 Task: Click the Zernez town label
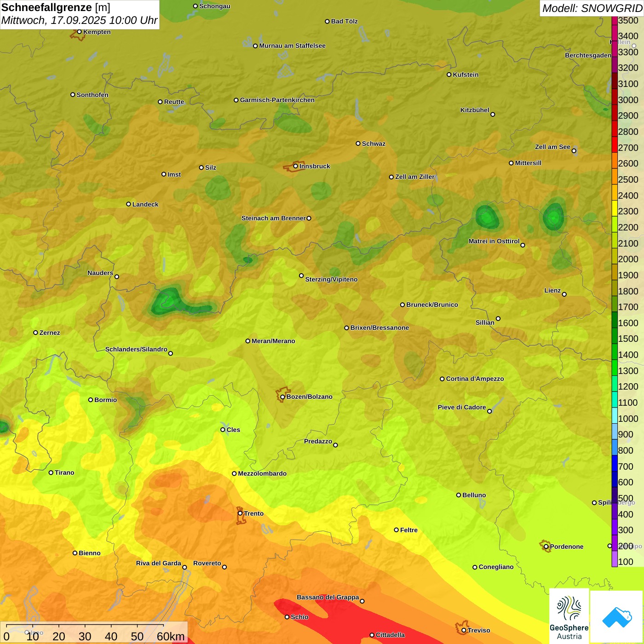tap(50, 333)
